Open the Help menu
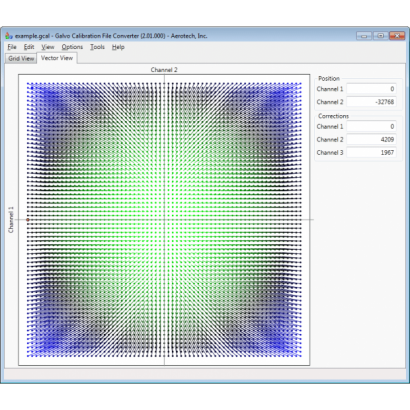 click(118, 47)
